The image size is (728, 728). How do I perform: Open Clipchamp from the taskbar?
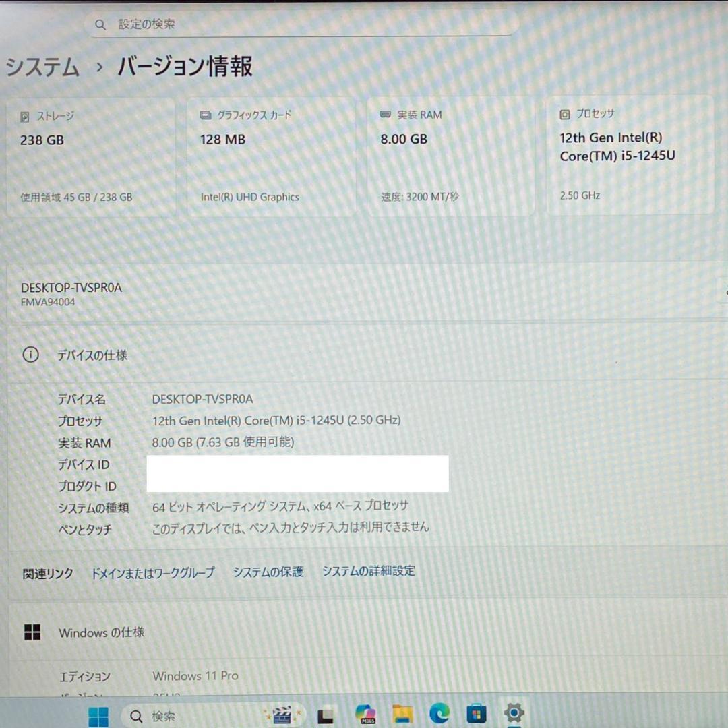[x=282, y=713]
